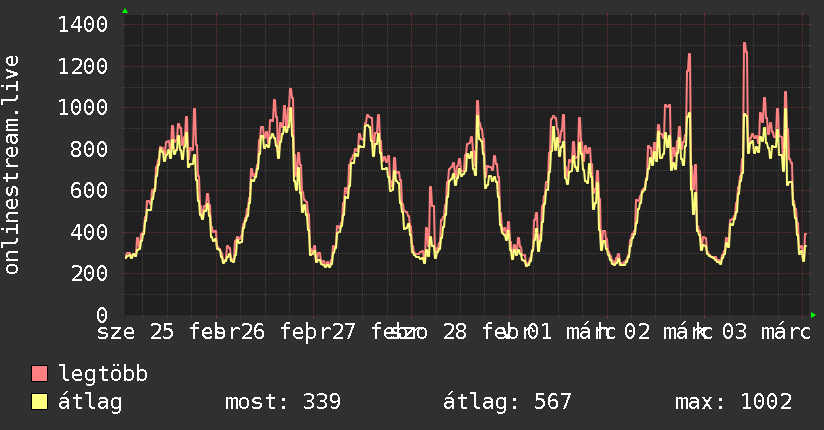Viewport: 824px width, 430px height.
Task: Click the pink legtöbb legend swatch
Action: pos(40,374)
